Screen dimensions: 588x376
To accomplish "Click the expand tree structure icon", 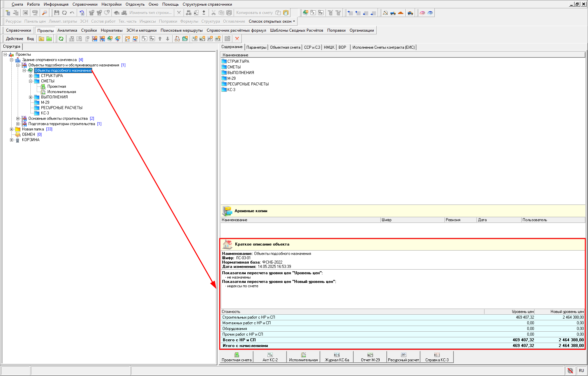I will [8, 13].
